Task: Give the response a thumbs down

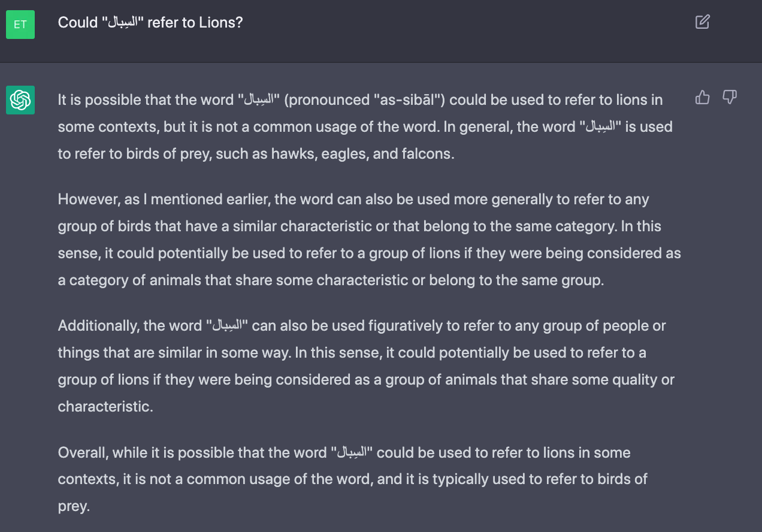Action: point(729,97)
